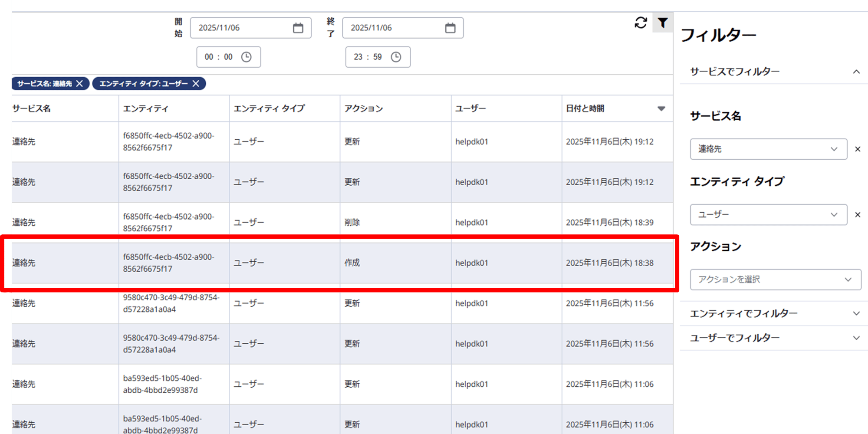Toggle the filter funnel icon

[x=662, y=23]
